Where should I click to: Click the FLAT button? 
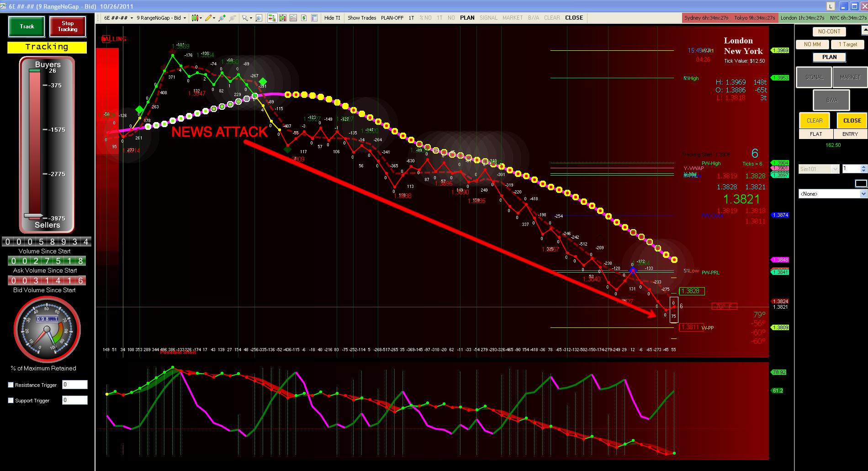coord(816,134)
